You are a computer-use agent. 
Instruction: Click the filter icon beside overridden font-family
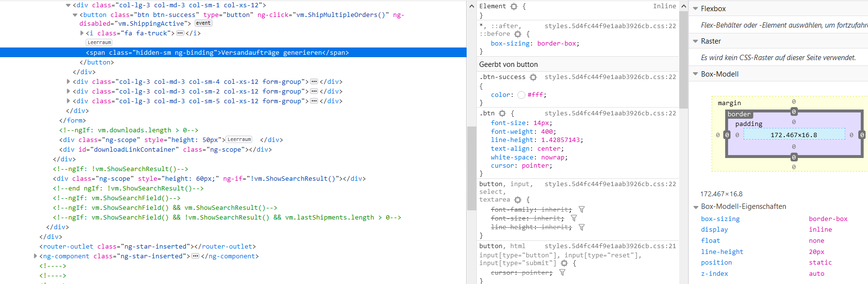[581, 209]
